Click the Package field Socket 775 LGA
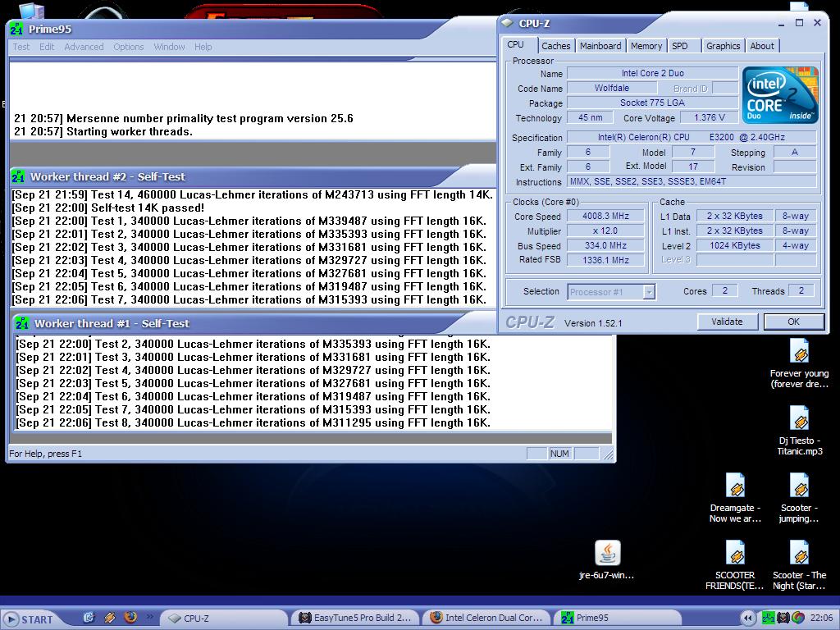This screenshot has height=630, width=840. [652, 103]
